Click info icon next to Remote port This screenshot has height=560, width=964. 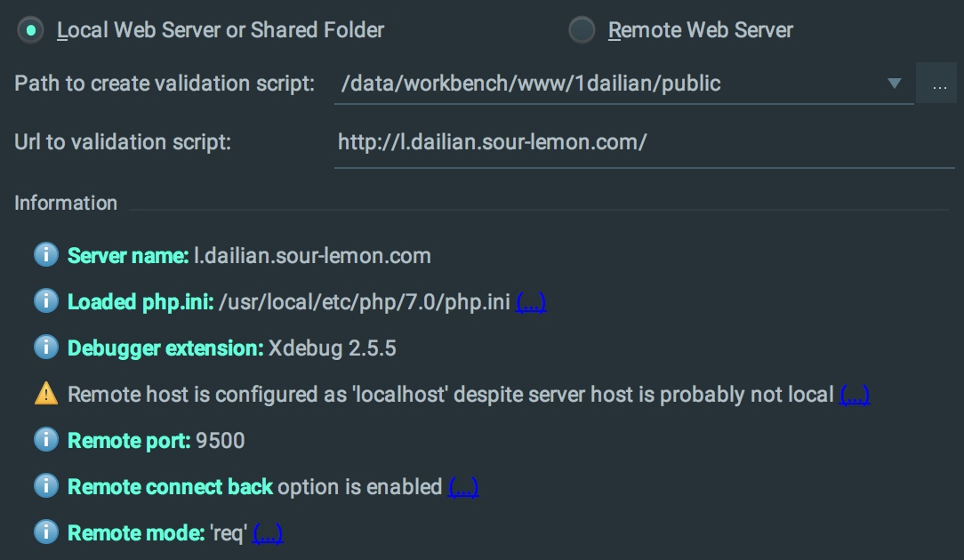tap(46, 439)
